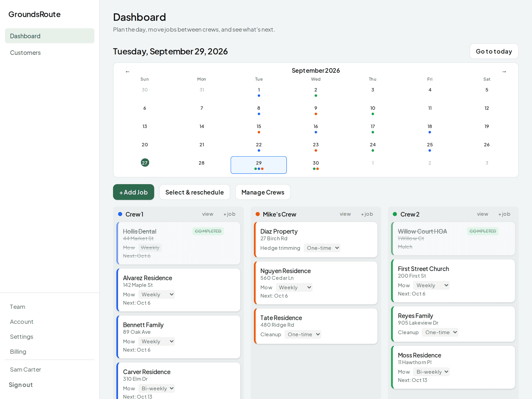Image resolution: width=532 pixels, height=399 pixels.
Task: Select September 30 on the calendar
Action: pyautogui.click(x=316, y=165)
